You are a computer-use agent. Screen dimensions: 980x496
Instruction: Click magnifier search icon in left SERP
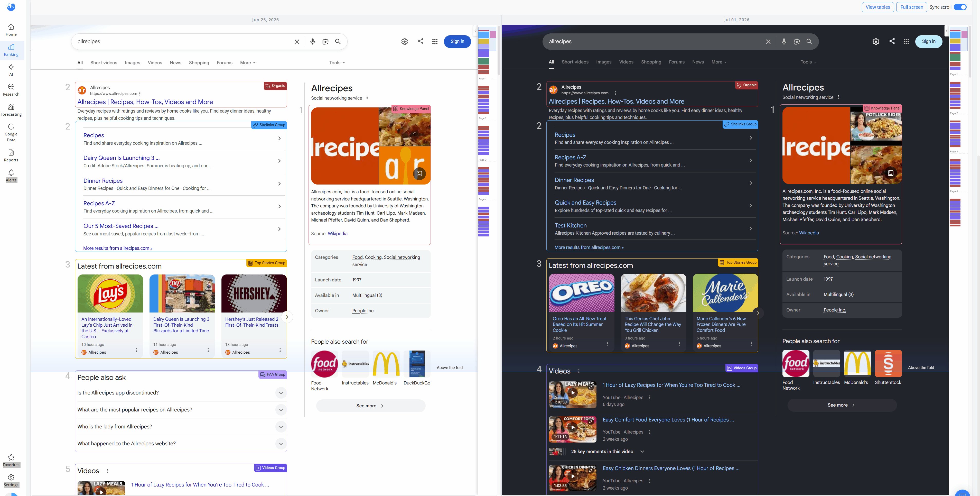point(338,41)
